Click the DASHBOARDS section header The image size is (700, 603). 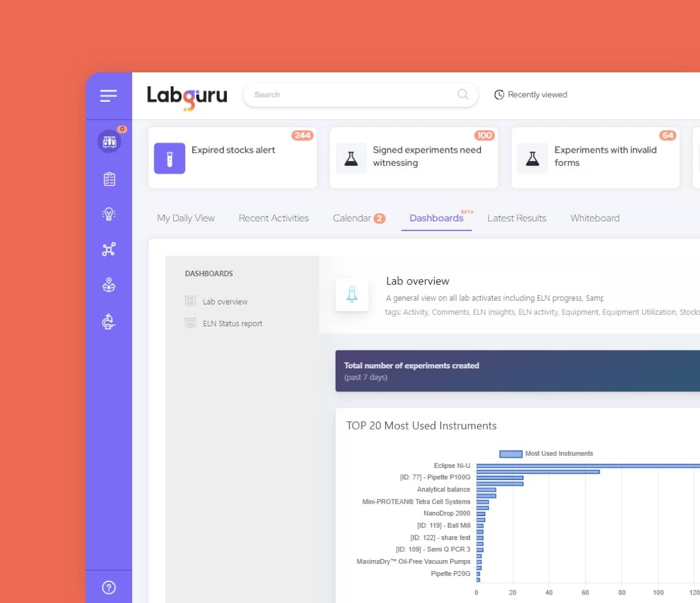pyautogui.click(x=209, y=273)
